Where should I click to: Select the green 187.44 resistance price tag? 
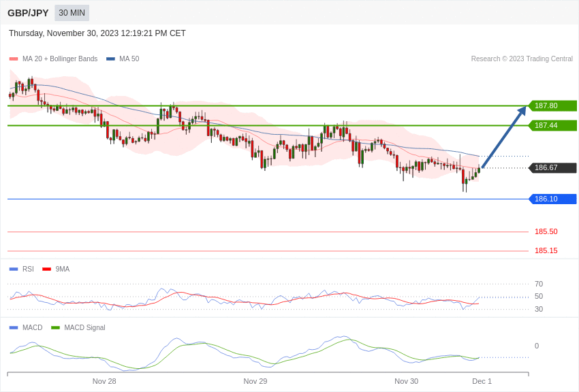click(552, 125)
